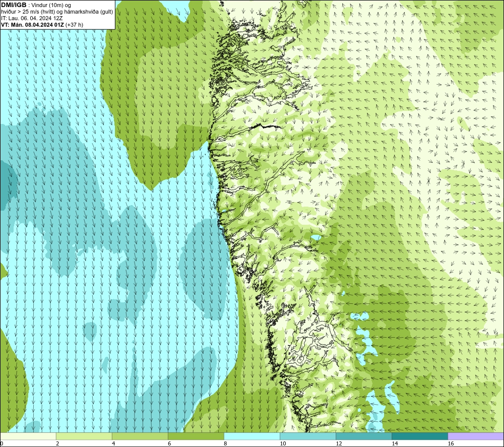Click the light green 2–4 m/s legend swatch

click(x=84, y=436)
